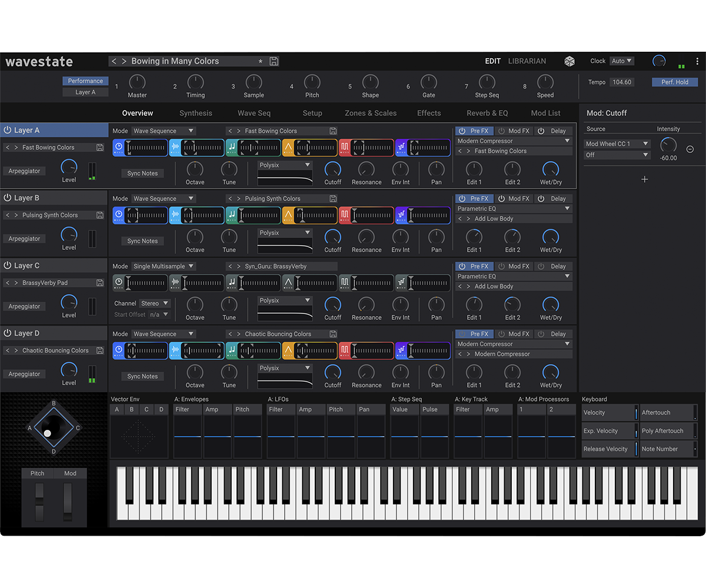Open Layer A Mode Wave Sequence dropdown
706x588 pixels.
pos(164,131)
